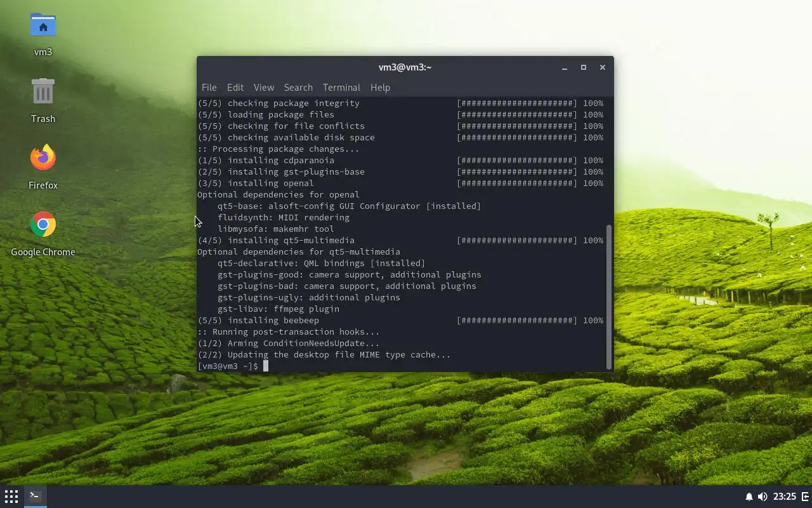Close the vm3@vm3 terminal window

pos(603,67)
